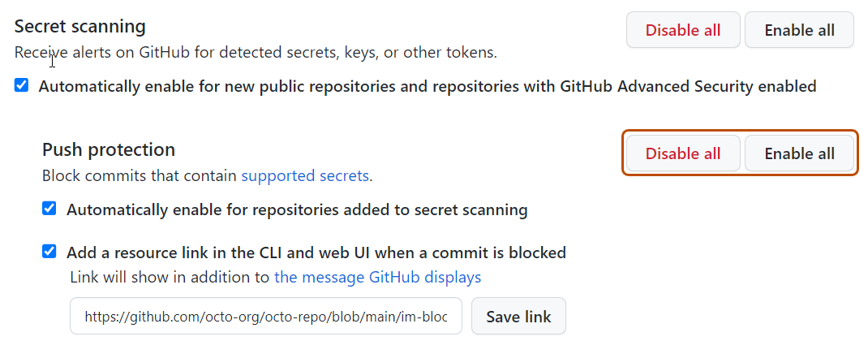
Task: Disable all for Push protection
Action: point(683,153)
